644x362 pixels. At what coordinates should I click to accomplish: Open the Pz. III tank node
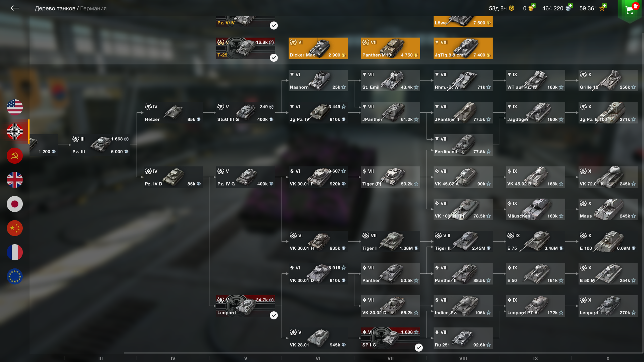[x=101, y=145]
